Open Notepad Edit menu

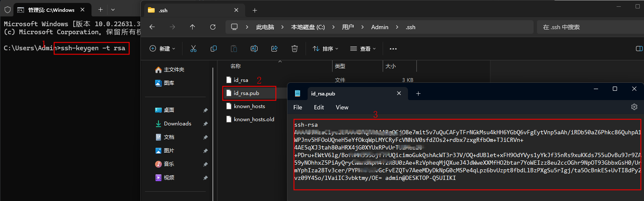point(319,107)
